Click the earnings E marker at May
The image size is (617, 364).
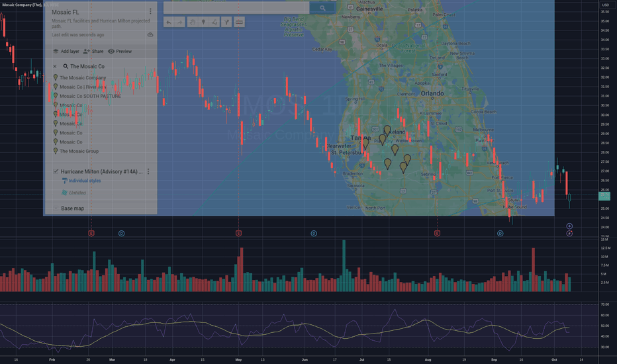(x=238, y=234)
